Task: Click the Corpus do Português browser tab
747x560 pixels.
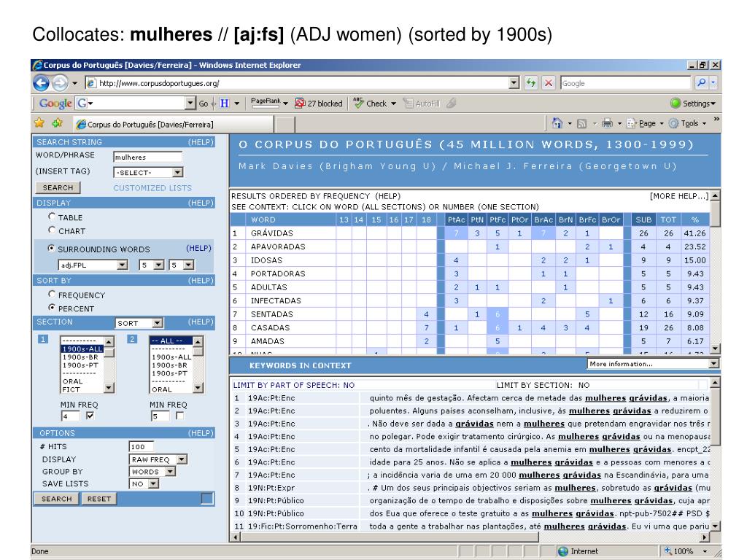Action: 174,124
